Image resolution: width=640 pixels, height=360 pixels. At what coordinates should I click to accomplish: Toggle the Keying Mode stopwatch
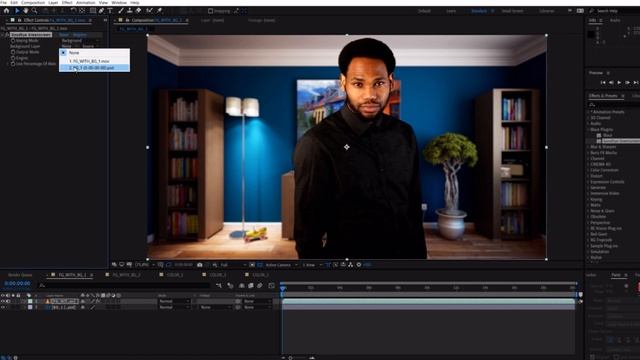coord(13,41)
